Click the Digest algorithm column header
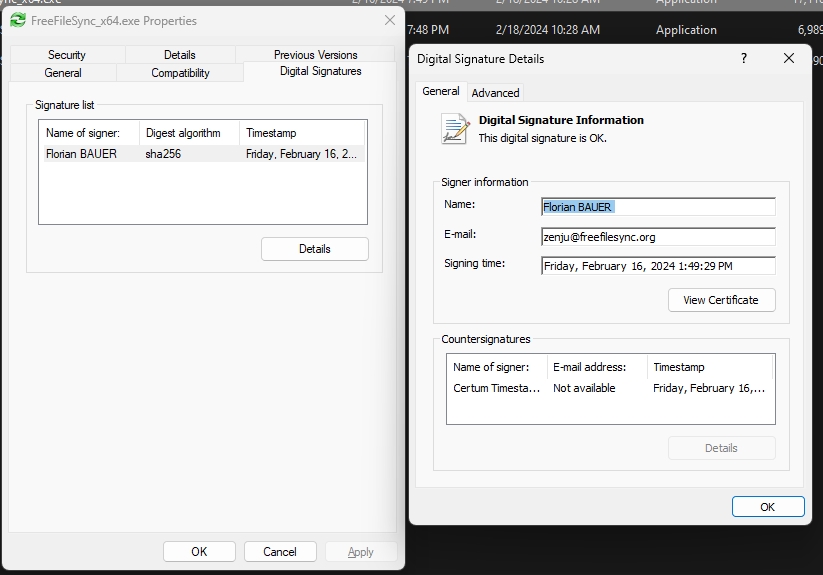This screenshot has width=823, height=575. click(189, 133)
